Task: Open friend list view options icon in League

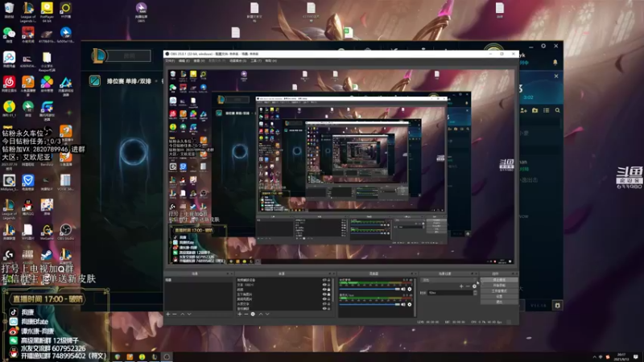Action: (547, 110)
